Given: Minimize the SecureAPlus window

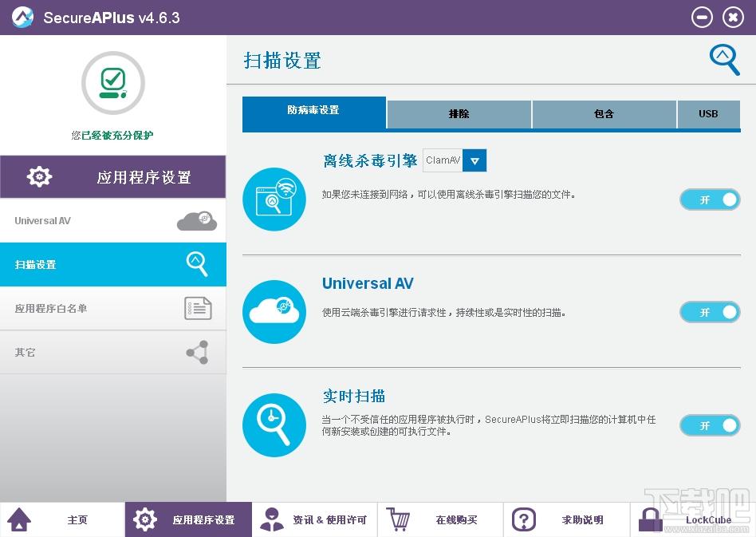Looking at the screenshot, I should coord(702,18).
